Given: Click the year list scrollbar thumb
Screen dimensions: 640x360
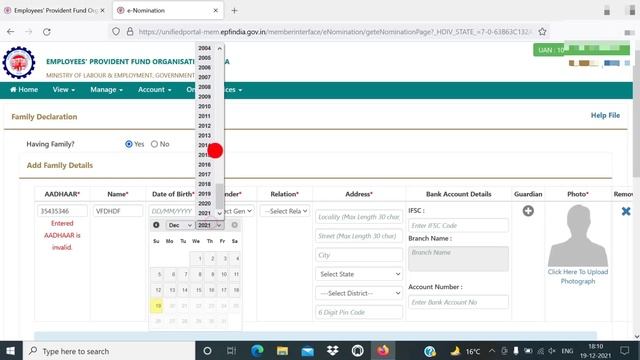Looking at the screenshot, I should pyautogui.click(x=220, y=196).
